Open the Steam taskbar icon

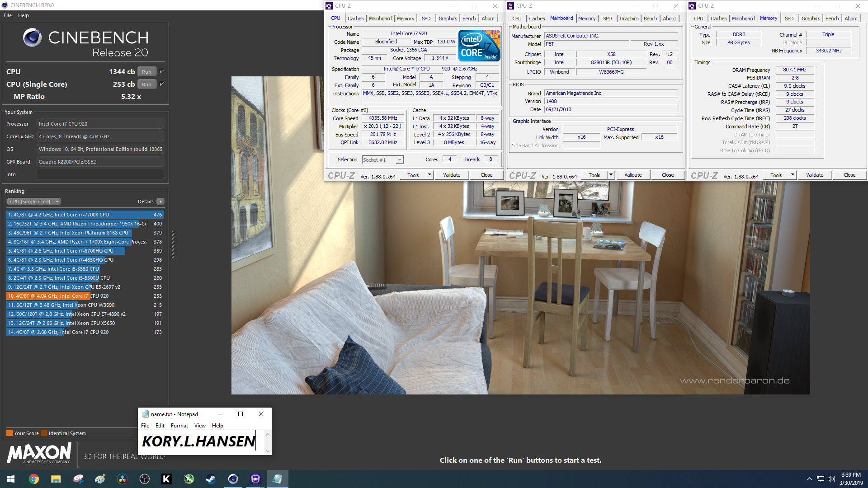(211, 479)
